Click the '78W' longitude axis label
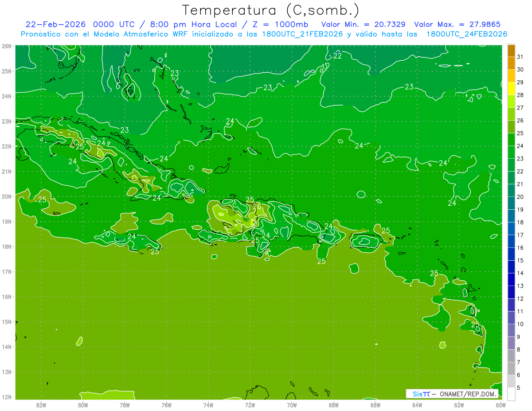Screen dimensions: 532x411 125,404
